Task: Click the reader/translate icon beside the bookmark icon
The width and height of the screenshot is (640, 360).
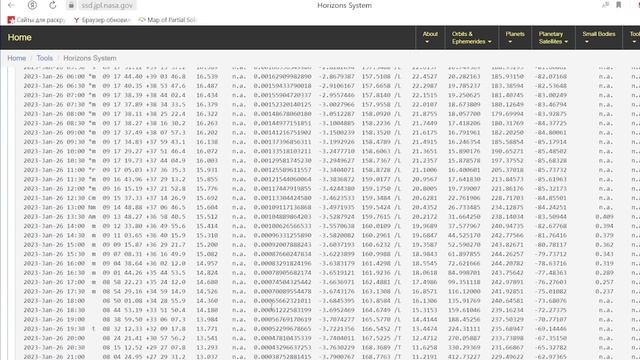Action: (x=605, y=5)
